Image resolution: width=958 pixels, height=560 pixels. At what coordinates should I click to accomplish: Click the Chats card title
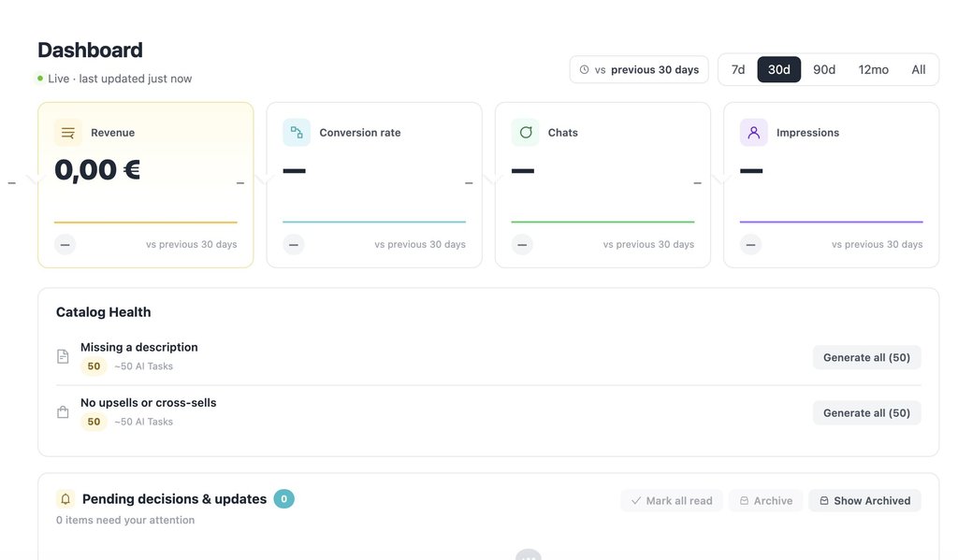(562, 133)
